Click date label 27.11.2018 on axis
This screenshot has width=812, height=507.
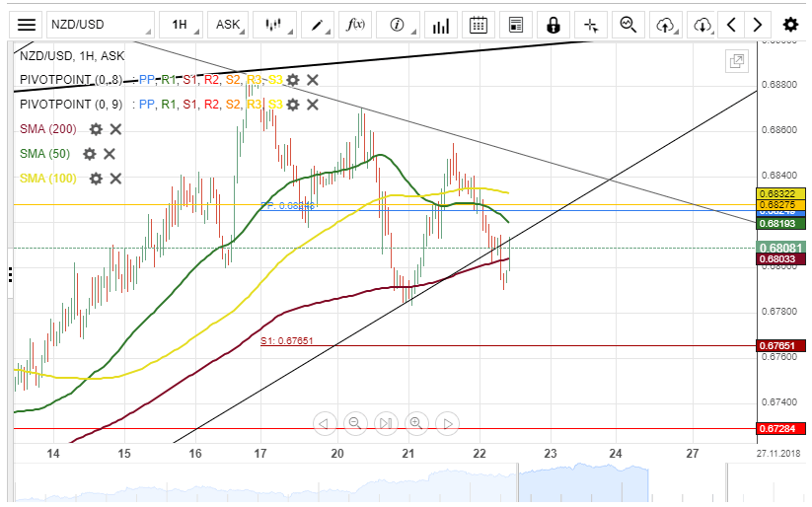coord(777,453)
